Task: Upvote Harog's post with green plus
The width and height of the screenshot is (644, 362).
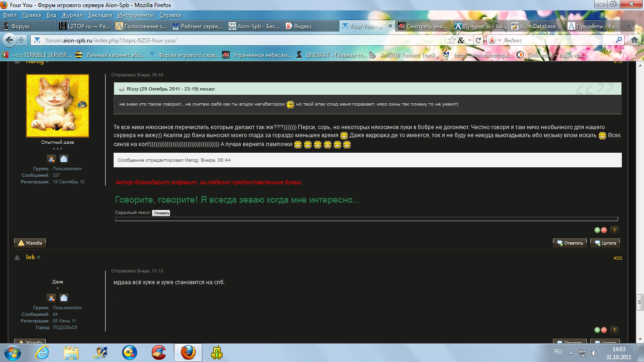Action: point(597,230)
